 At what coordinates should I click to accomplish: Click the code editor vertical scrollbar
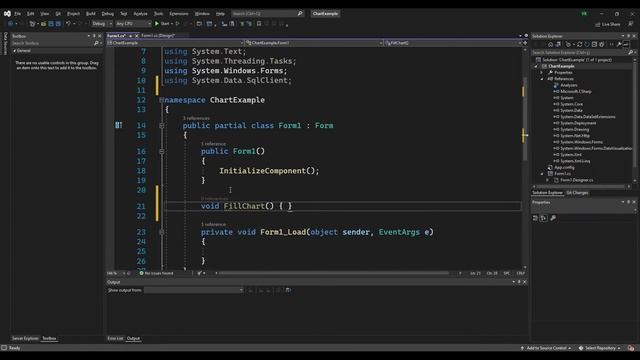click(525, 118)
